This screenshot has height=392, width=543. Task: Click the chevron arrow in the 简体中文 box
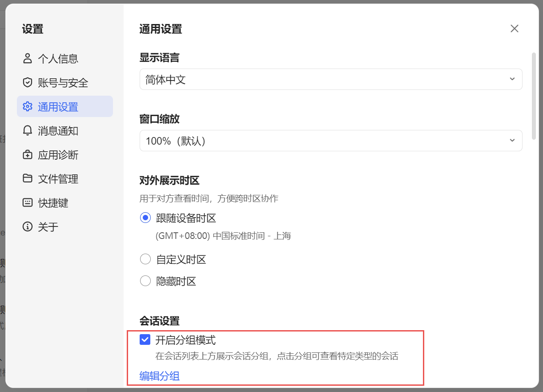(x=512, y=79)
